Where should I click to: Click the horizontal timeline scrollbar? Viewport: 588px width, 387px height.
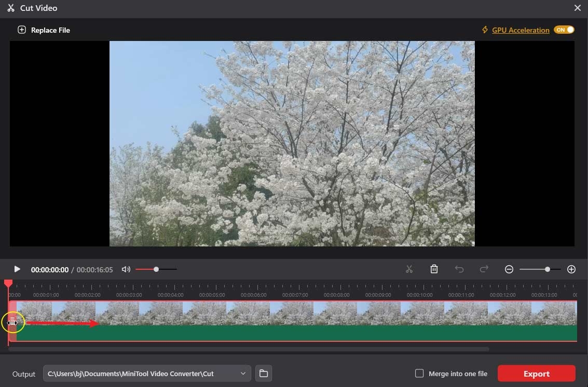[249, 349]
